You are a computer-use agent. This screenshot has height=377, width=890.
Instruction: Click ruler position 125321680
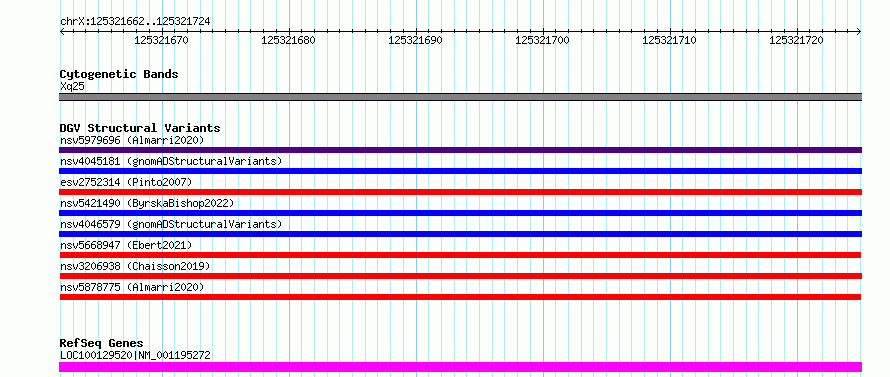tap(288, 40)
